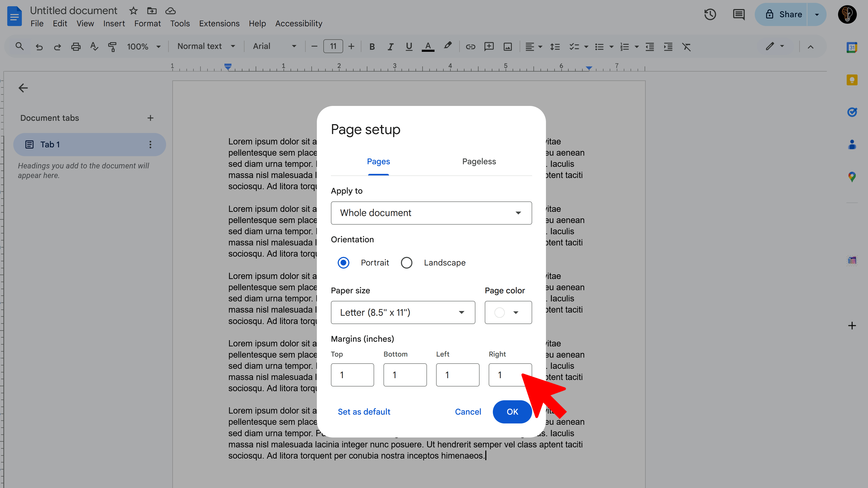Screen dimensions: 868x488
Task: Click Set as default
Action: click(x=364, y=411)
